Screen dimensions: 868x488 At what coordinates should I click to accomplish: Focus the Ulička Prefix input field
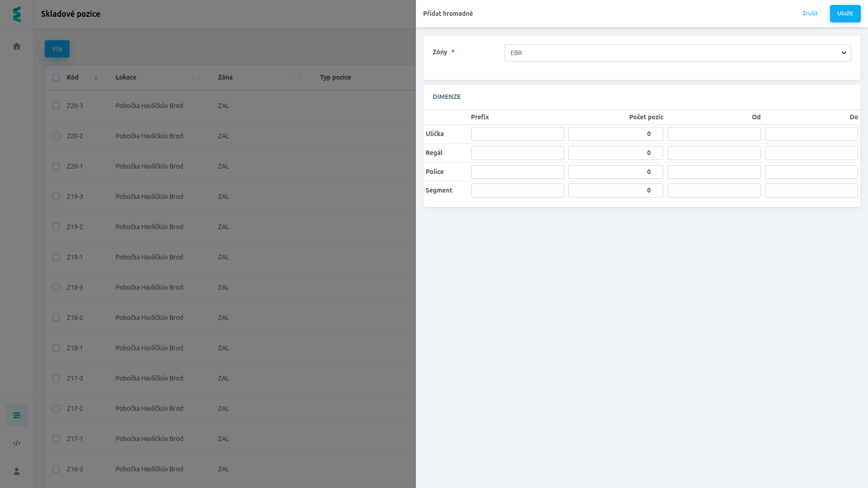517,134
